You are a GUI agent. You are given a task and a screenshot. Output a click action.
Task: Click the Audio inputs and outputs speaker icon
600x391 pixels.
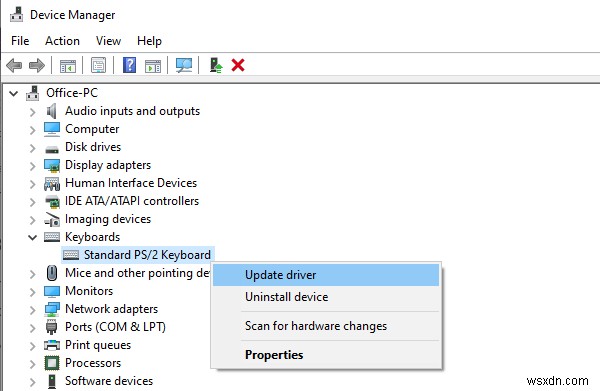click(51, 111)
